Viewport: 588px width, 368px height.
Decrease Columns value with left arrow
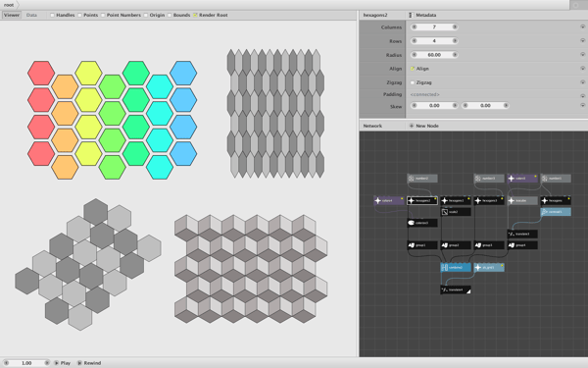click(x=414, y=27)
